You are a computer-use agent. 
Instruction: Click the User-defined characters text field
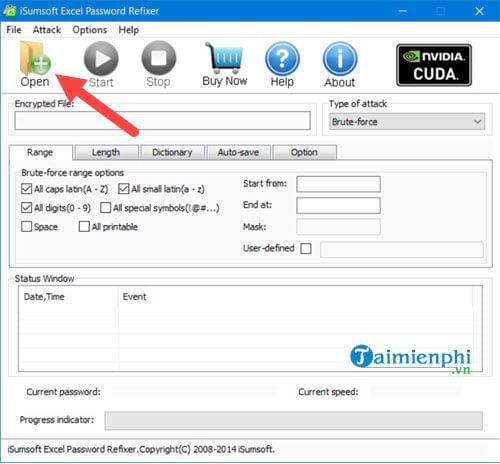tap(402, 250)
